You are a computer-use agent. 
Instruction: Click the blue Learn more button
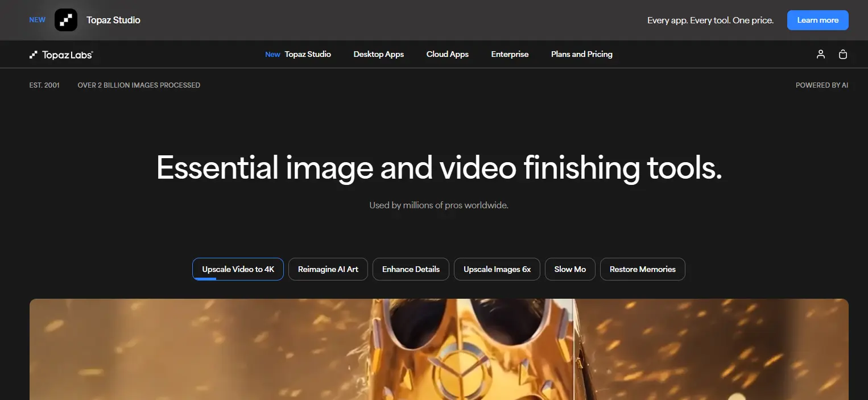[x=817, y=20]
